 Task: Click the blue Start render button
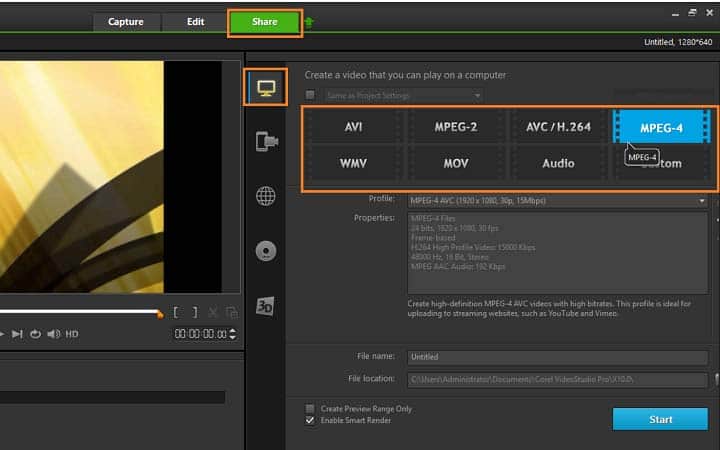(660, 419)
